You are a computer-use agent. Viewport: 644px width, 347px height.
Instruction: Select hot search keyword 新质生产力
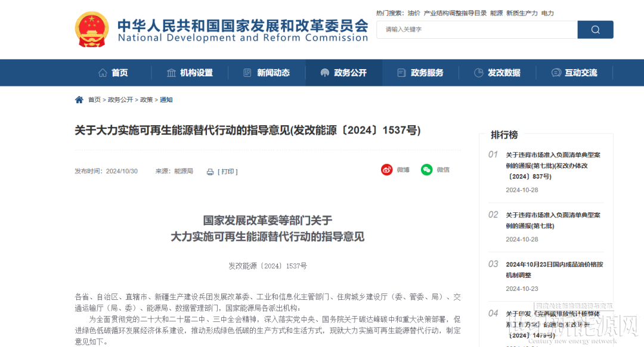point(522,13)
